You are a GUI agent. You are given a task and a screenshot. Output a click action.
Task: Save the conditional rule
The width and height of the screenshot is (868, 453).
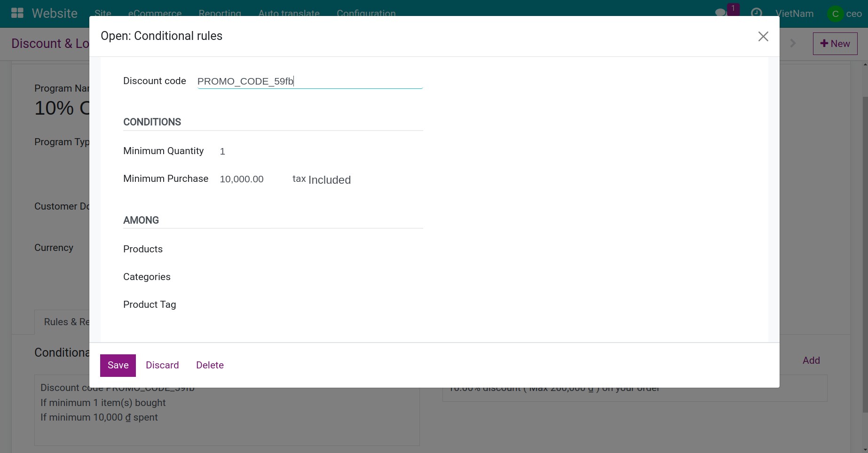[x=118, y=365]
